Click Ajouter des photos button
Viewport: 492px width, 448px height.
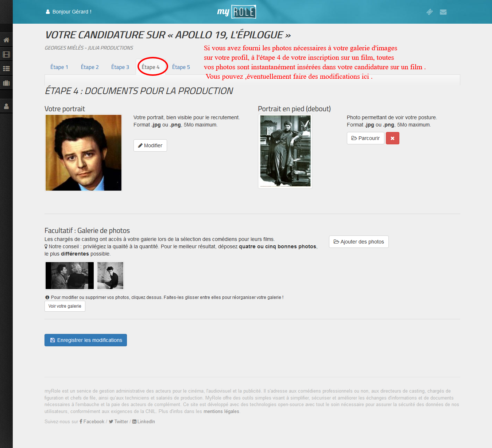pyautogui.click(x=359, y=242)
